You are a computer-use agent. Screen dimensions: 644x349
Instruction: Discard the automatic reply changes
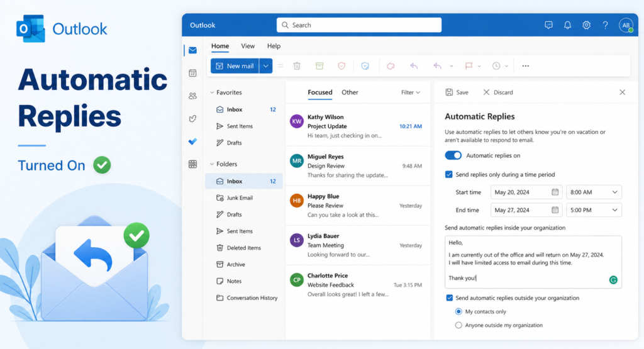pyautogui.click(x=498, y=92)
